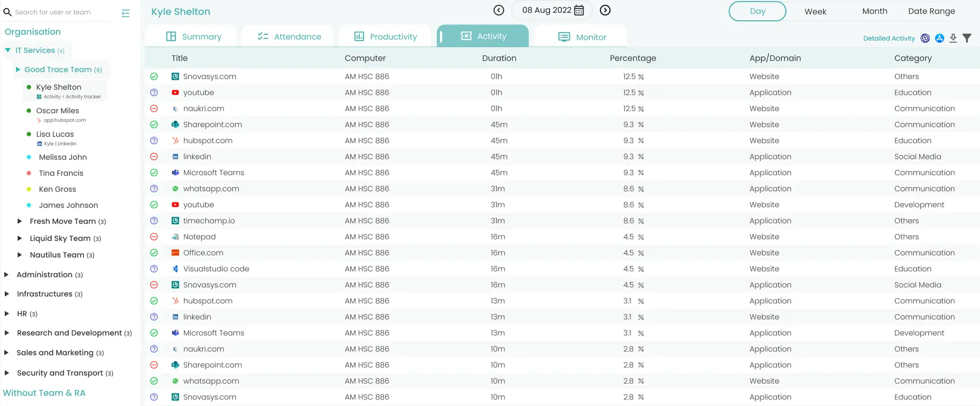Click the hubspot logo icon in the 45m row

[x=175, y=140]
